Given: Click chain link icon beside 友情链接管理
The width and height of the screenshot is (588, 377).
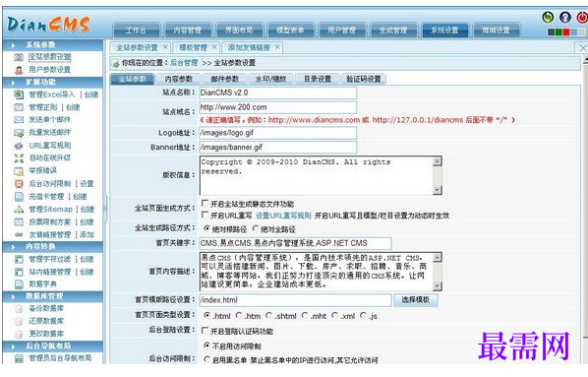Looking at the screenshot, I should tap(19, 234).
